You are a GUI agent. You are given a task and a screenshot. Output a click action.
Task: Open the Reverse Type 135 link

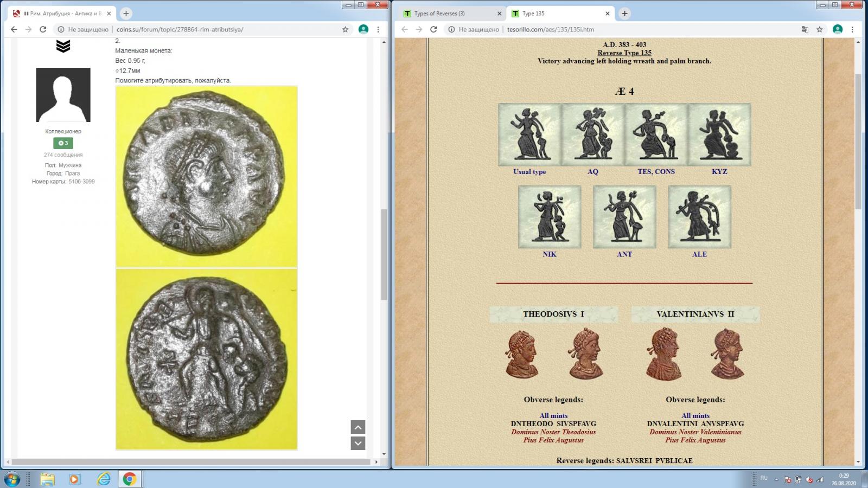tap(624, 53)
